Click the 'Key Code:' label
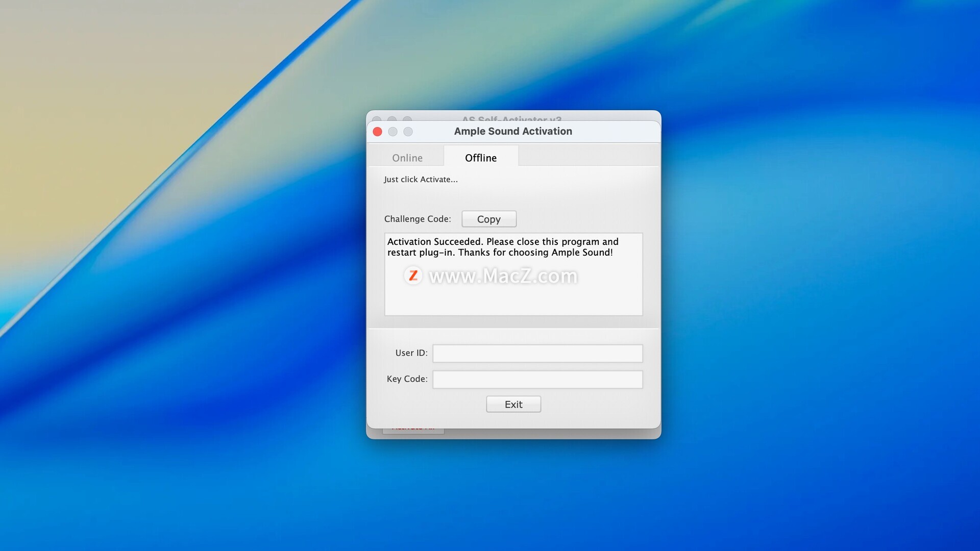Viewport: 980px width, 551px height. click(407, 379)
